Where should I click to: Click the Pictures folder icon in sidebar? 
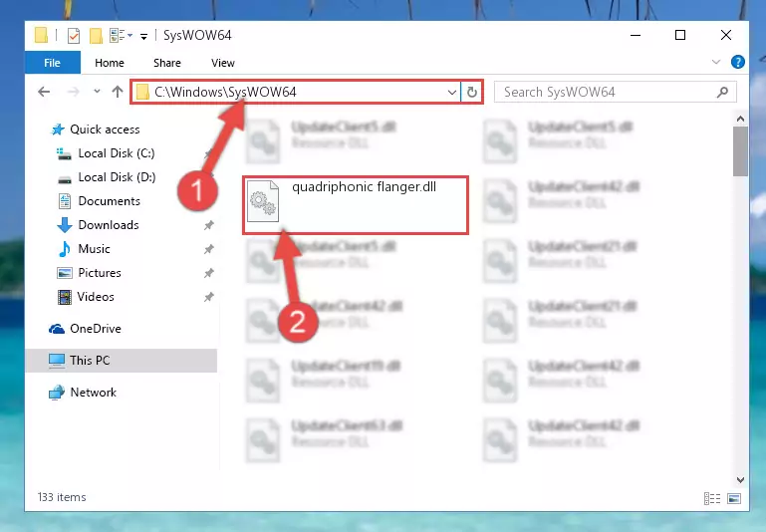tap(65, 273)
